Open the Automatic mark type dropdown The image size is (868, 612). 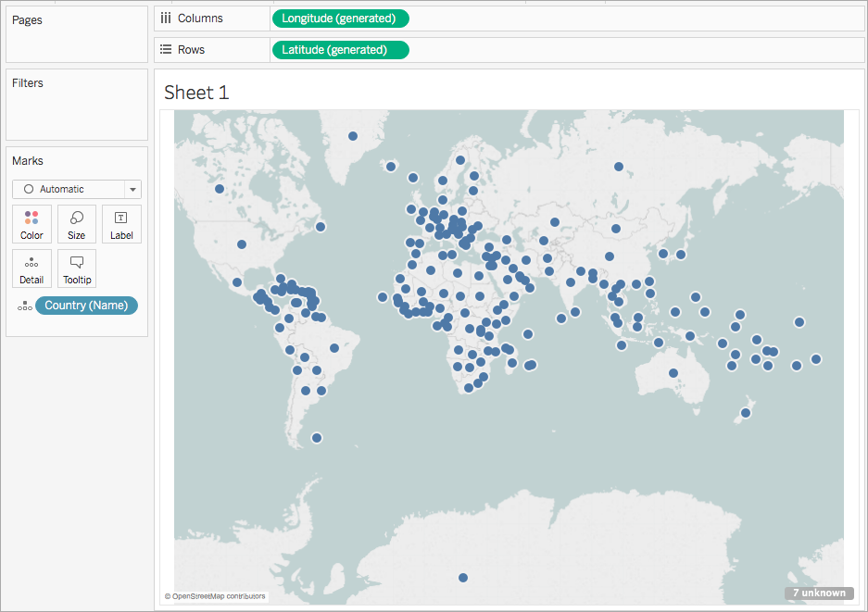(x=77, y=189)
